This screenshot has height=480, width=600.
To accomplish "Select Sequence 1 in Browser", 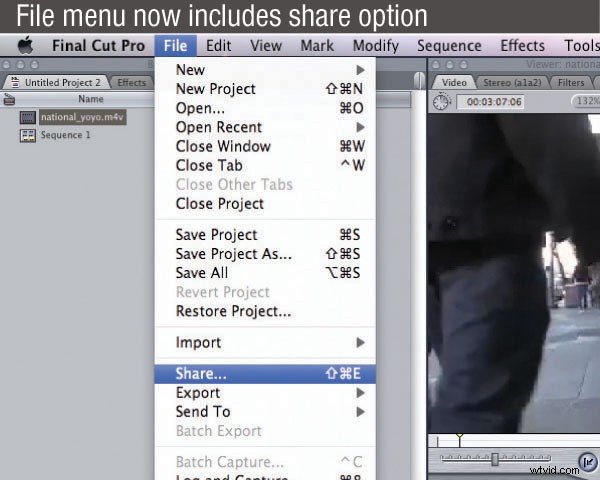I will click(x=65, y=135).
